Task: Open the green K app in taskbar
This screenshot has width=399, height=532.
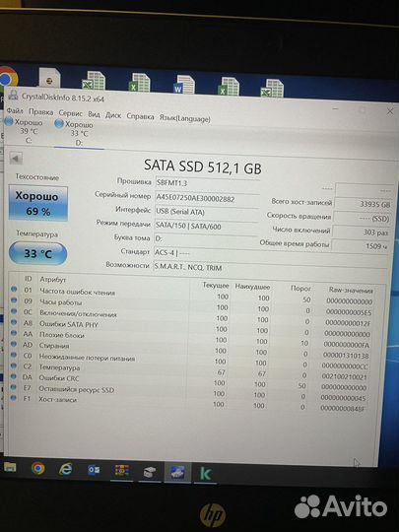Action: click(206, 473)
